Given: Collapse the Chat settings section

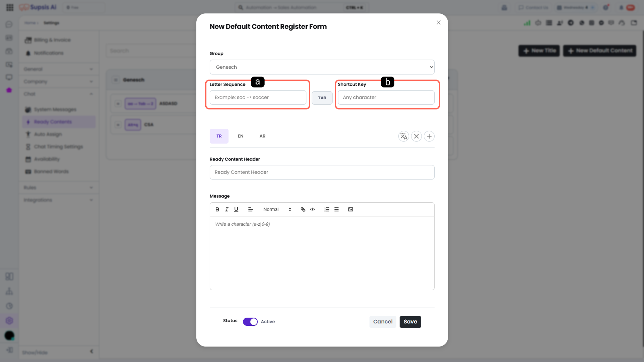Looking at the screenshot, I should [58, 94].
